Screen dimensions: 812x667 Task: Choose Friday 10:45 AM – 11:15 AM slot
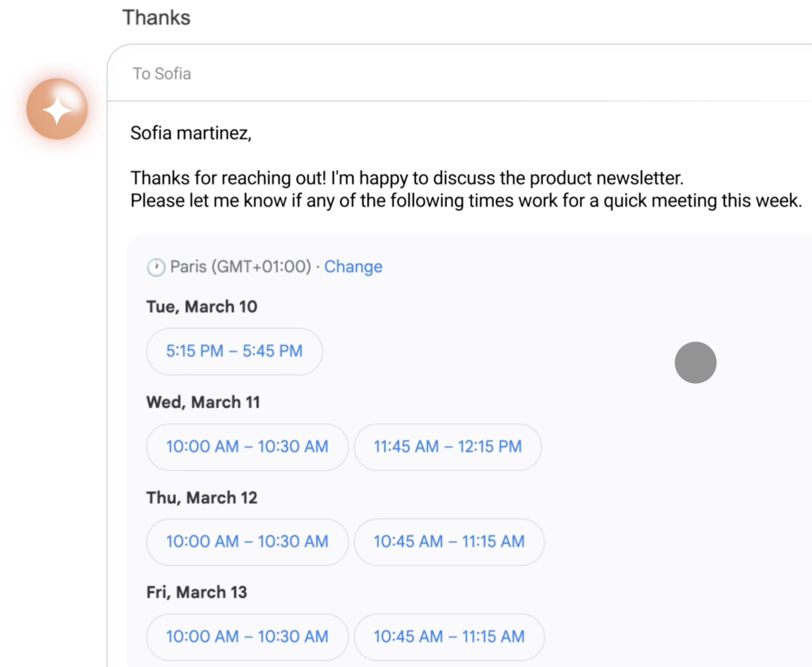[449, 637]
